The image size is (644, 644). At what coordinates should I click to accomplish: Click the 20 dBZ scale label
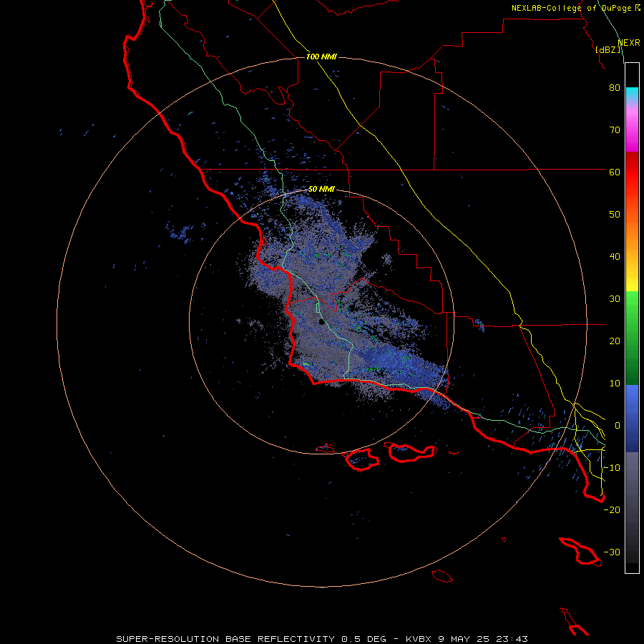point(615,341)
